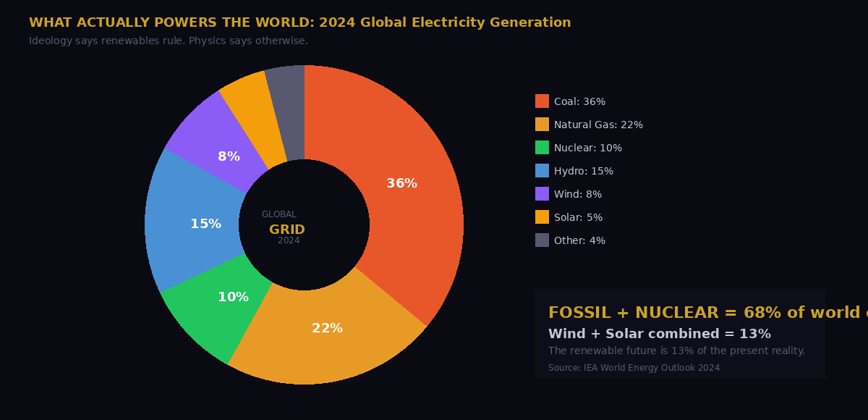Select the 15% Hydro wedge
The height and width of the screenshot is (420, 868).
207,224
